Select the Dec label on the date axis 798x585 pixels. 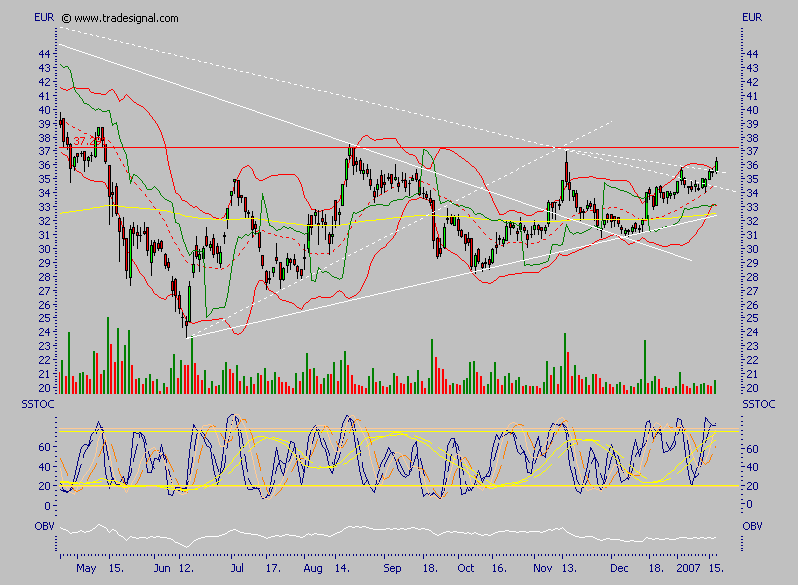(619, 568)
